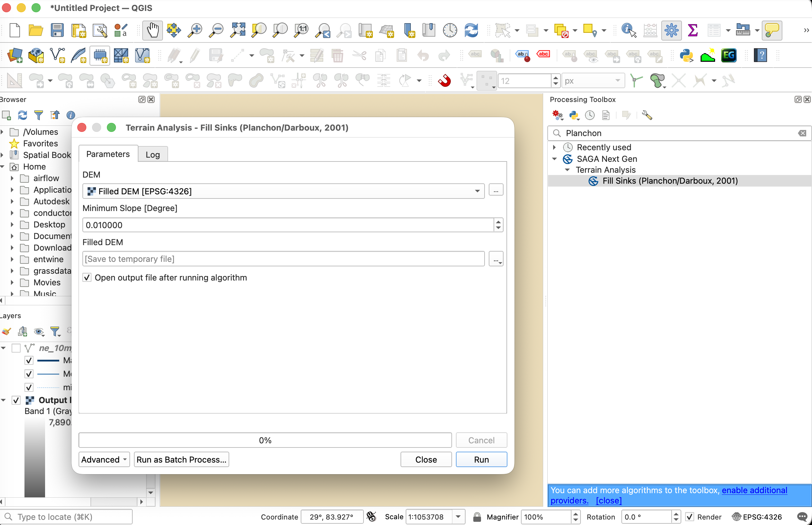Image resolution: width=812 pixels, height=525 pixels.
Task: Open the Help question mark icon
Action: tap(760, 55)
